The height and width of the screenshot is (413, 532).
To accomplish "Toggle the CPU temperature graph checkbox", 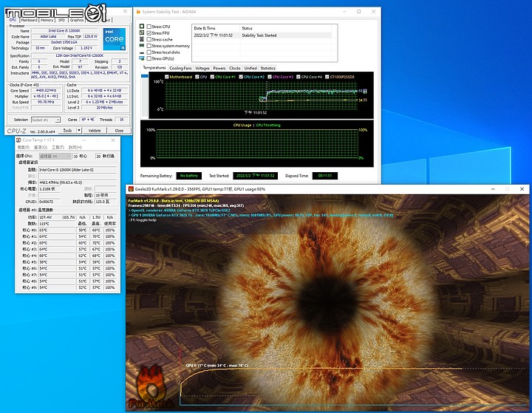I will click(x=197, y=77).
